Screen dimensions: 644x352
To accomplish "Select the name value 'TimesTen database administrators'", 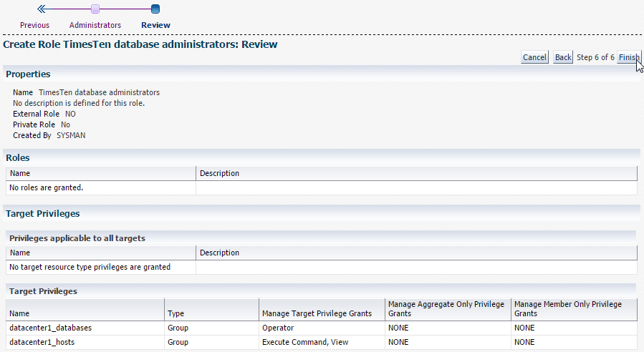I will [99, 92].
